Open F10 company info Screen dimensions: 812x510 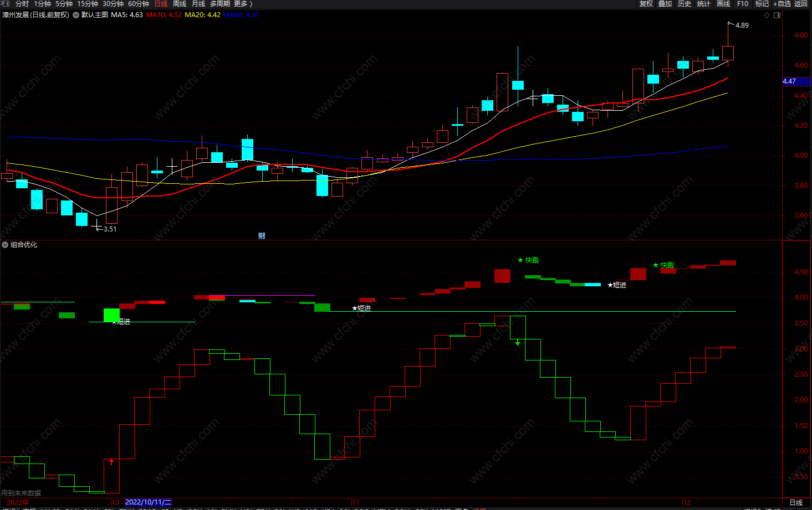coord(743,4)
